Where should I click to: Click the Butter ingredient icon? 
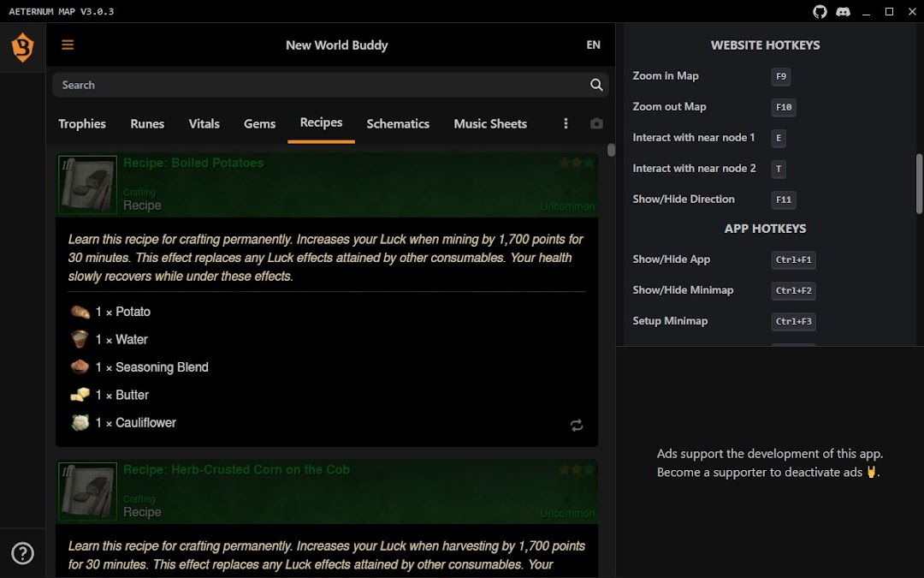80,395
